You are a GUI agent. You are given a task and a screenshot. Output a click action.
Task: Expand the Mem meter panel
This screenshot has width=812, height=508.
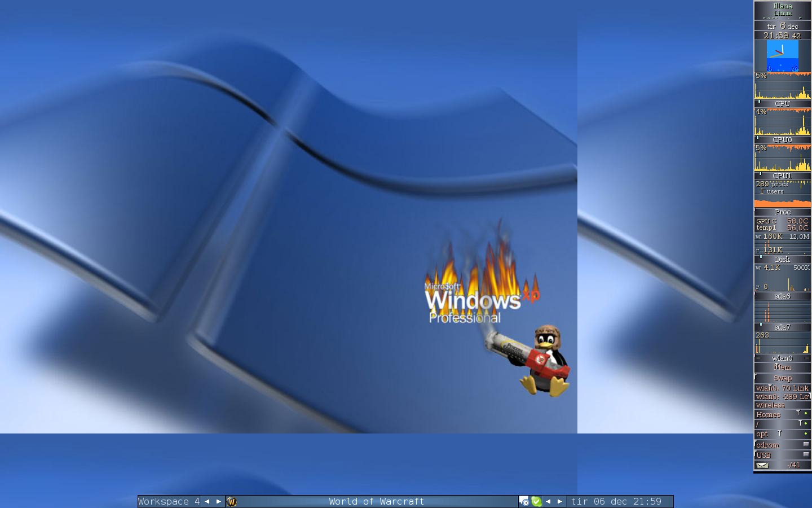(x=782, y=367)
